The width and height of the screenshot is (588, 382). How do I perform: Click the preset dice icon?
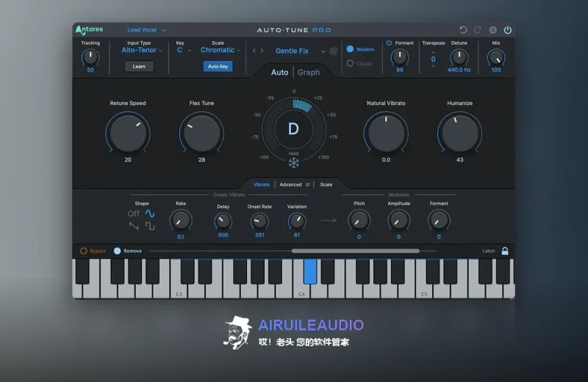click(334, 51)
